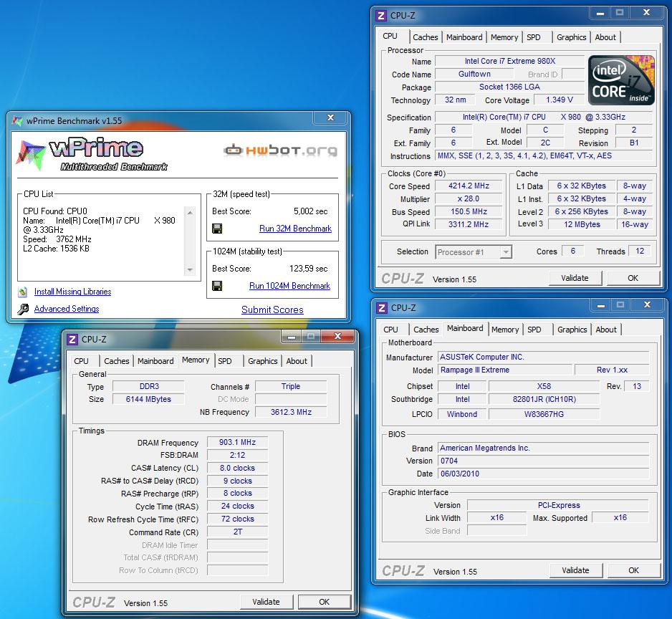Click the FSB:DRAM 2:12 value

(x=237, y=455)
